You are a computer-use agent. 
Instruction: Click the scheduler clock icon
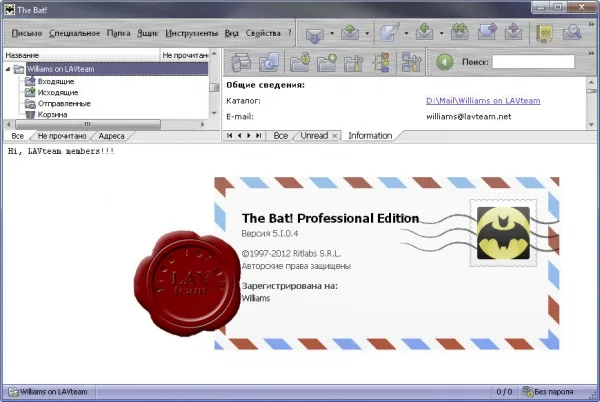coord(269,62)
